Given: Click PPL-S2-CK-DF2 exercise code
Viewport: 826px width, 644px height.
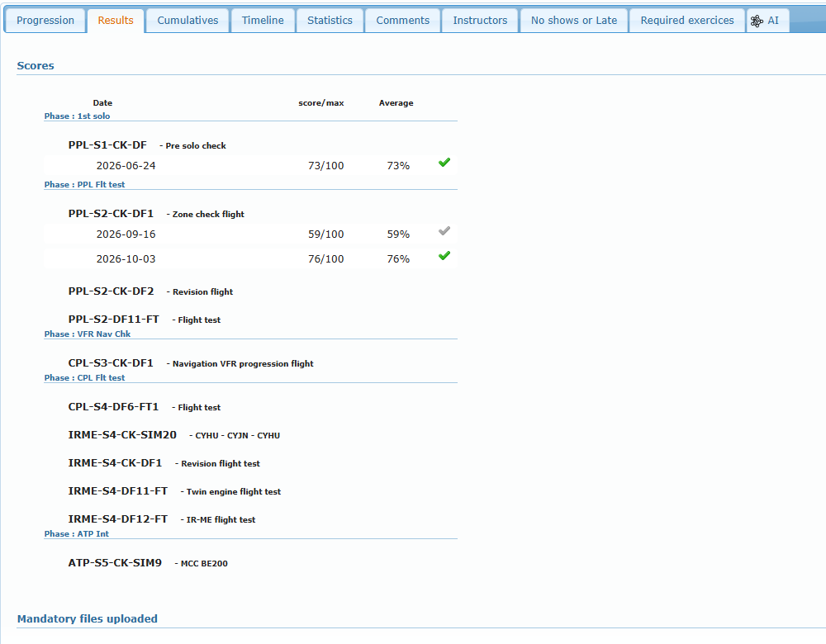Looking at the screenshot, I should 111,291.
